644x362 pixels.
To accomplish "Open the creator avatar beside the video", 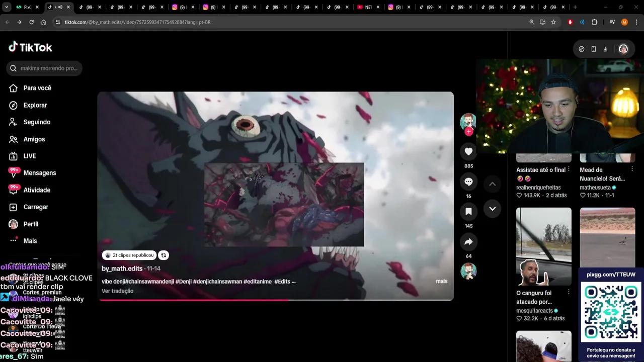I will 468,121.
